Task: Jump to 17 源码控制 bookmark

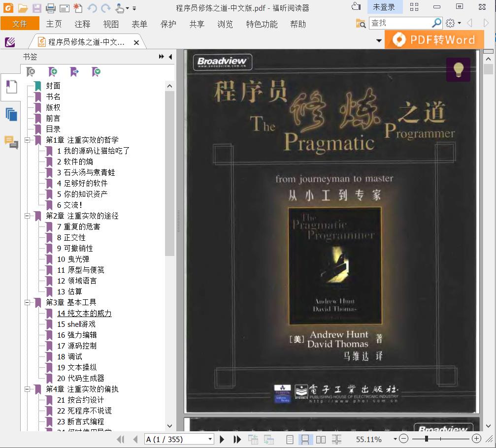Action: point(77,346)
